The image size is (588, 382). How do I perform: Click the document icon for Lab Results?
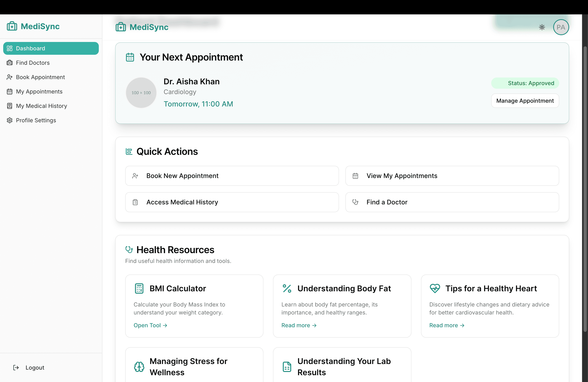tap(287, 367)
